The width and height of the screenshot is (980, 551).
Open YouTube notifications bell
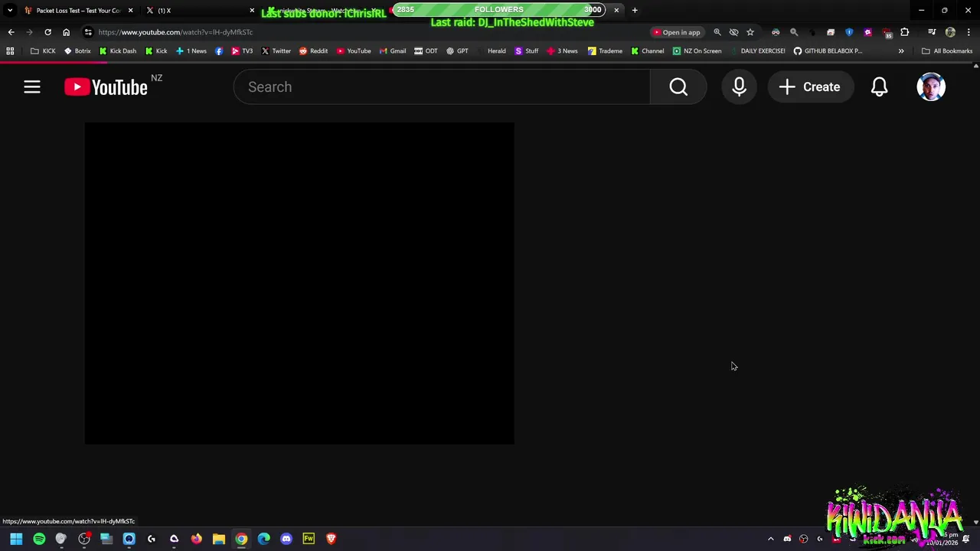879,87
